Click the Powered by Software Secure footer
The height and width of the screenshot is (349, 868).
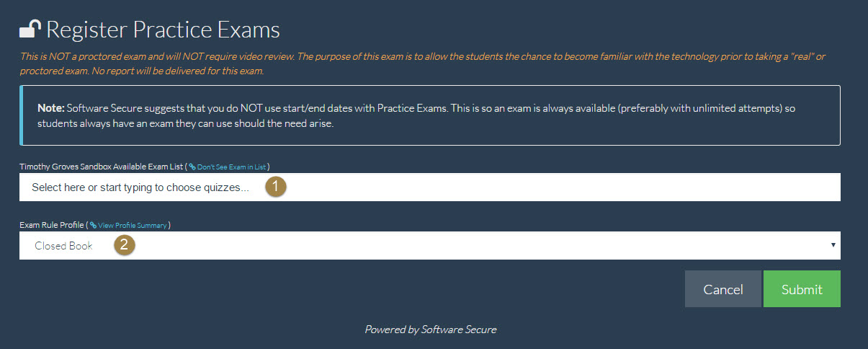pyautogui.click(x=430, y=330)
